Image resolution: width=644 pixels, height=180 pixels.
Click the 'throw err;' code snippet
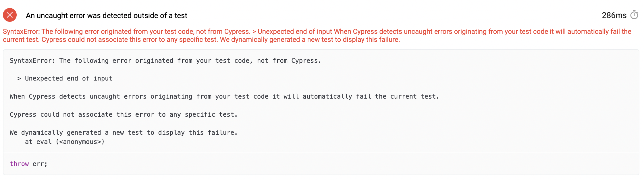28,164
